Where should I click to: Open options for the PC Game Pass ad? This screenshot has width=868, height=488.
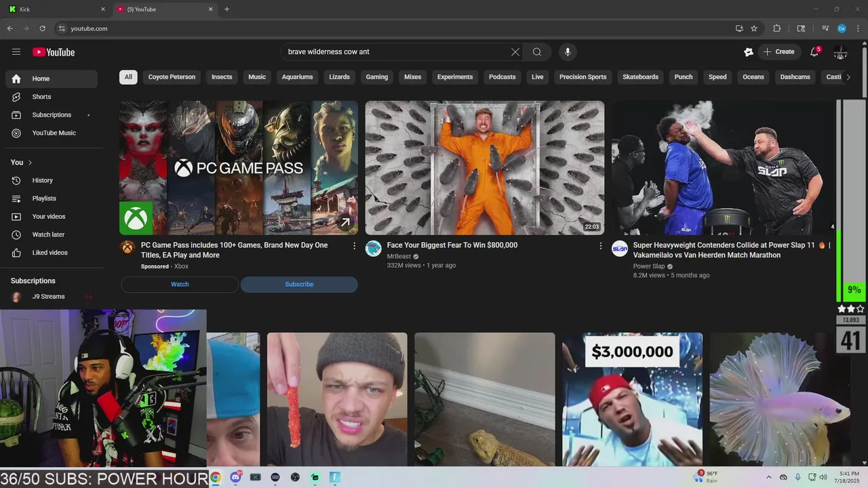pyautogui.click(x=354, y=246)
